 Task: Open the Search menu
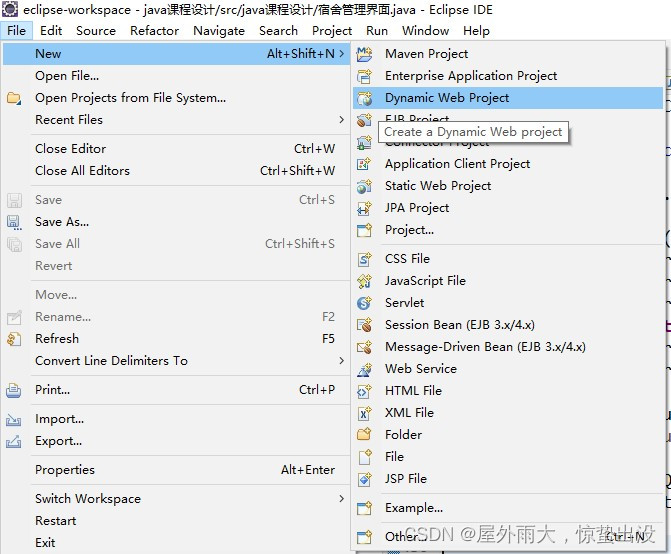[x=278, y=31]
